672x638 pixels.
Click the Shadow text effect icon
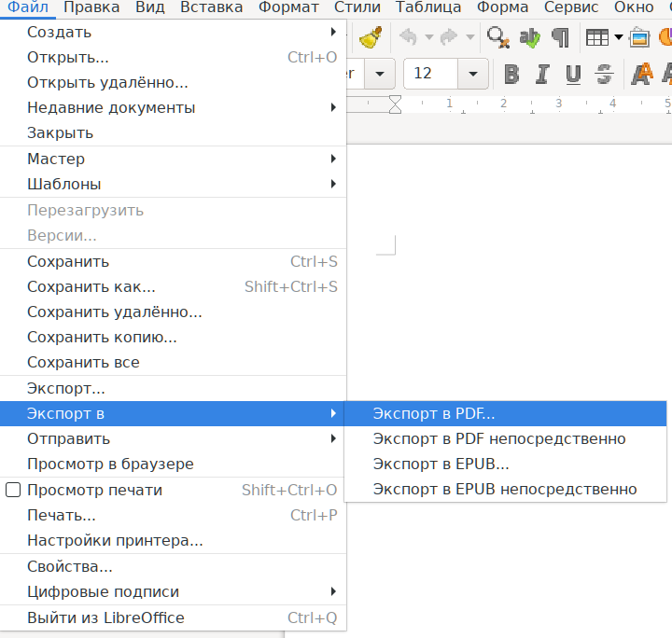pyautogui.click(x=642, y=74)
